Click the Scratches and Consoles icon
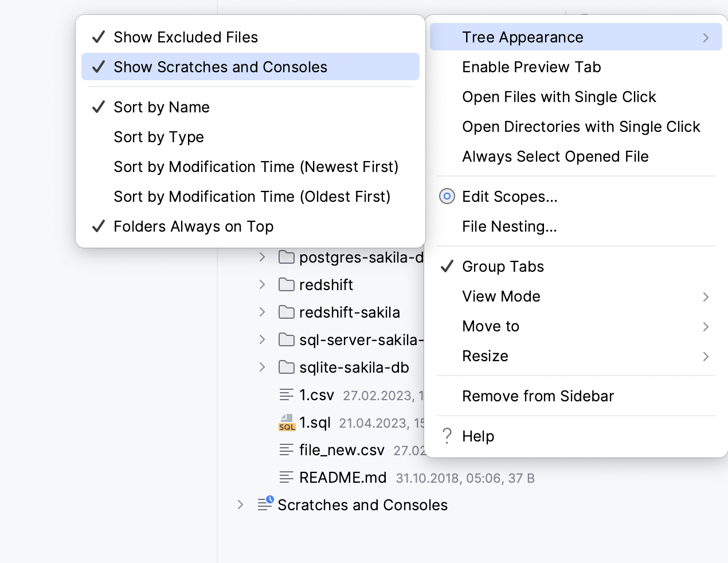Viewport: 728px width, 563px height. (x=265, y=504)
